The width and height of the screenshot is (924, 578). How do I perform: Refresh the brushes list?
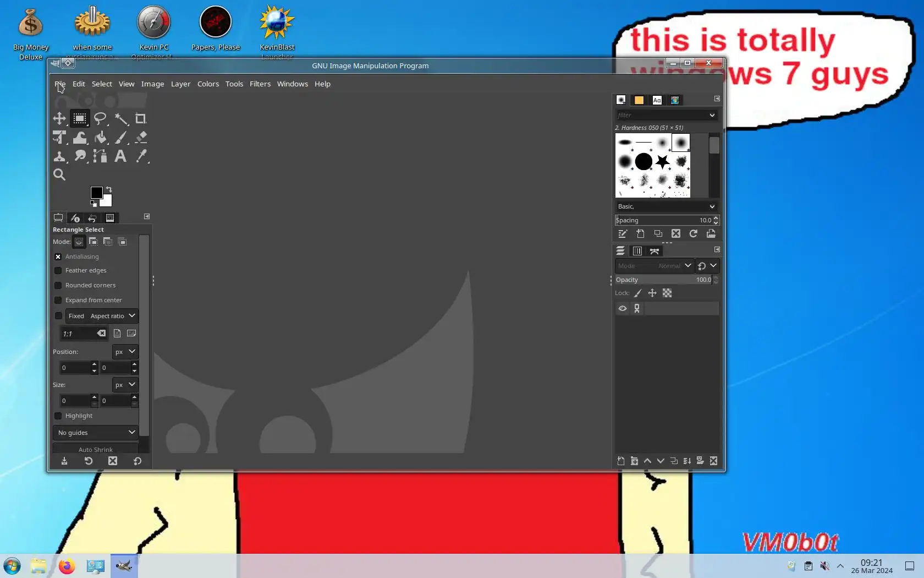pos(694,234)
